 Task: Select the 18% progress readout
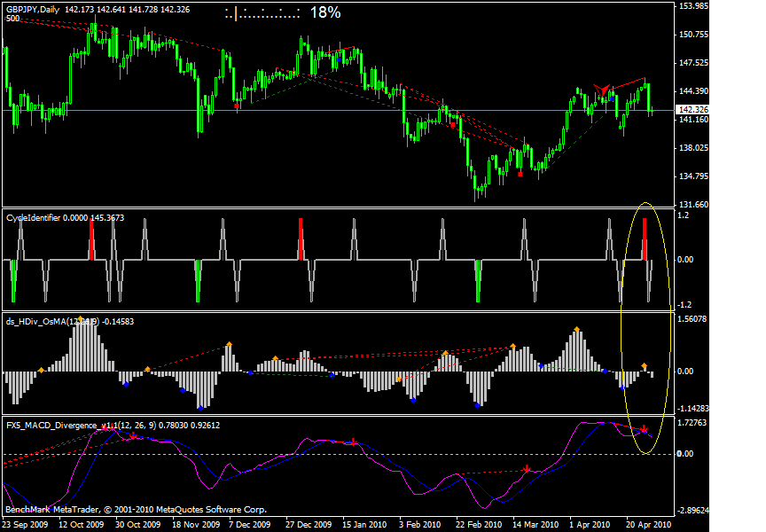click(x=325, y=12)
